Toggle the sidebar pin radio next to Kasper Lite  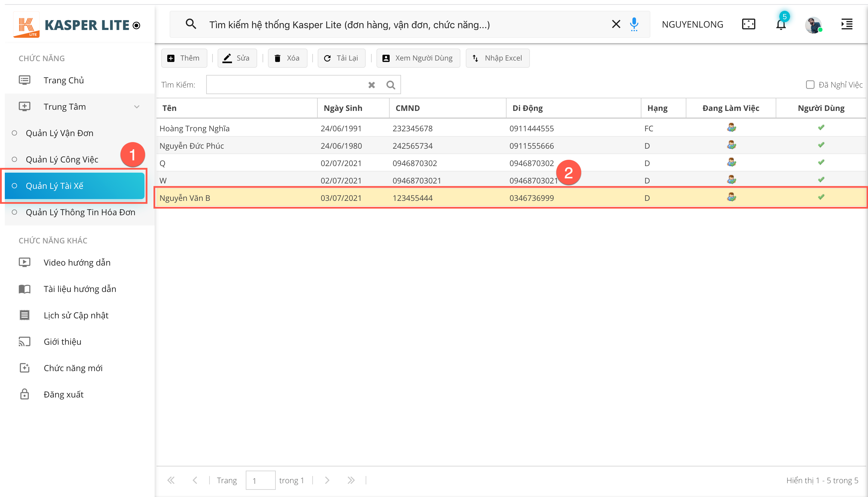(136, 25)
